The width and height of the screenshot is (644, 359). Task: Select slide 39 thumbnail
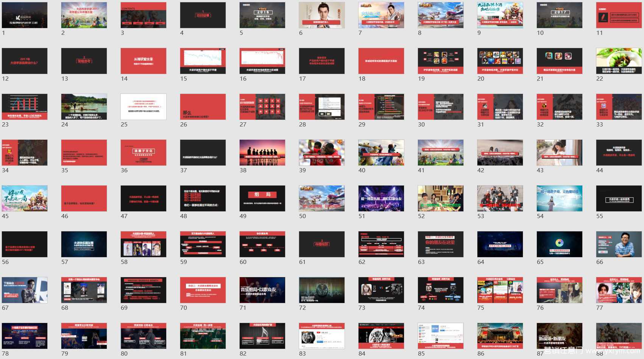322,153
